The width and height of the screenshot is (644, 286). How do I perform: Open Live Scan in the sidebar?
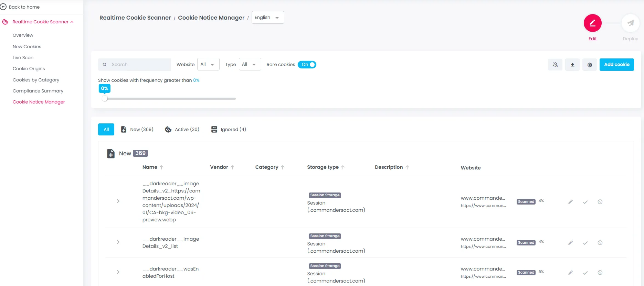[23, 58]
